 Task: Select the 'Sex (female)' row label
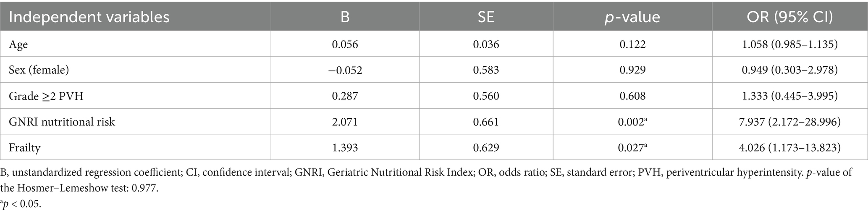(39, 70)
